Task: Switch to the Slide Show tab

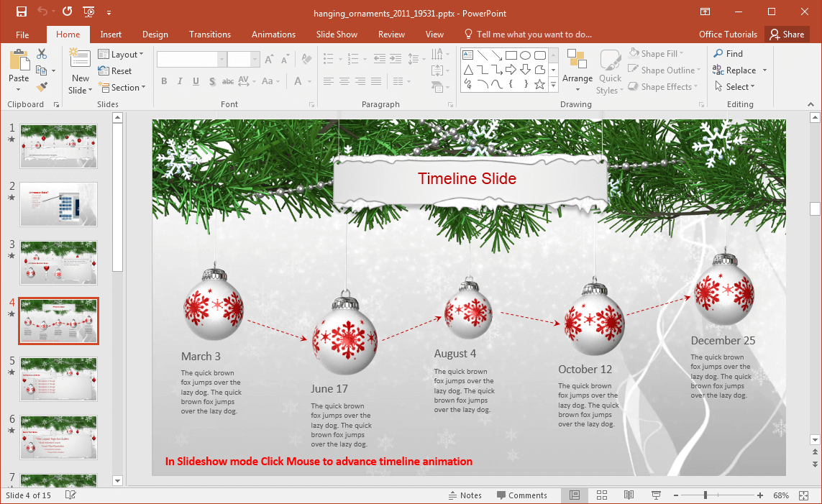Action: coord(337,35)
